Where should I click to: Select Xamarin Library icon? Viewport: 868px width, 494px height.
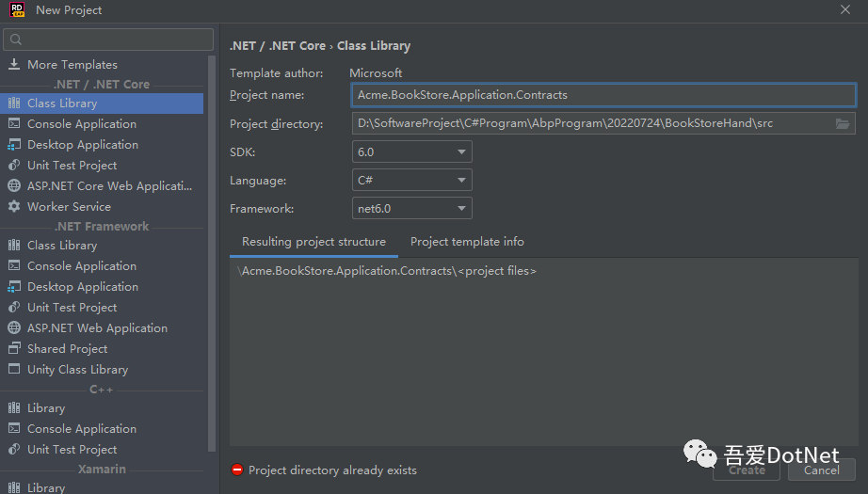(14, 487)
